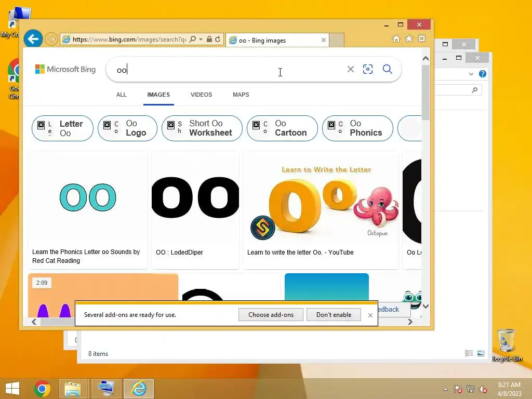Open visual search camera icon

[x=368, y=69]
